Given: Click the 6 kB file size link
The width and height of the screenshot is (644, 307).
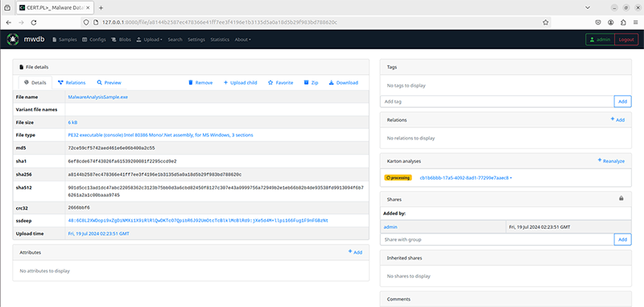Looking at the screenshot, I should (x=72, y=122).
